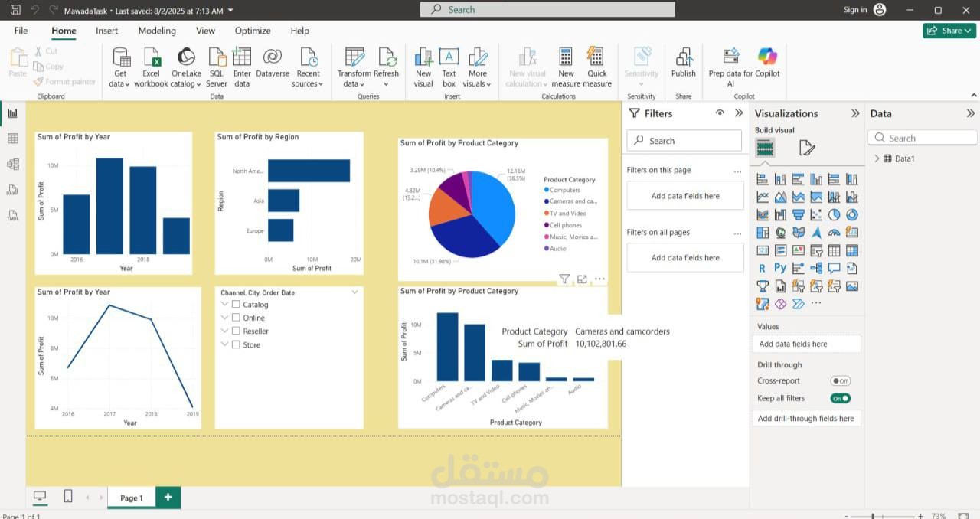This screenshot has height=519, width=980.
Task: Select the Python visual icon
Action: pos(779,267)
